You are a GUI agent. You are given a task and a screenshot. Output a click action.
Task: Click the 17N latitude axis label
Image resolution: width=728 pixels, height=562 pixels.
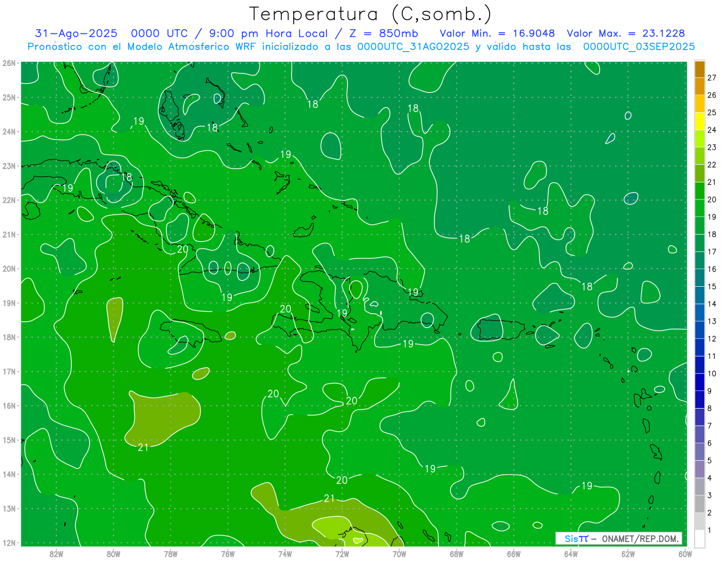click(8, 371)
